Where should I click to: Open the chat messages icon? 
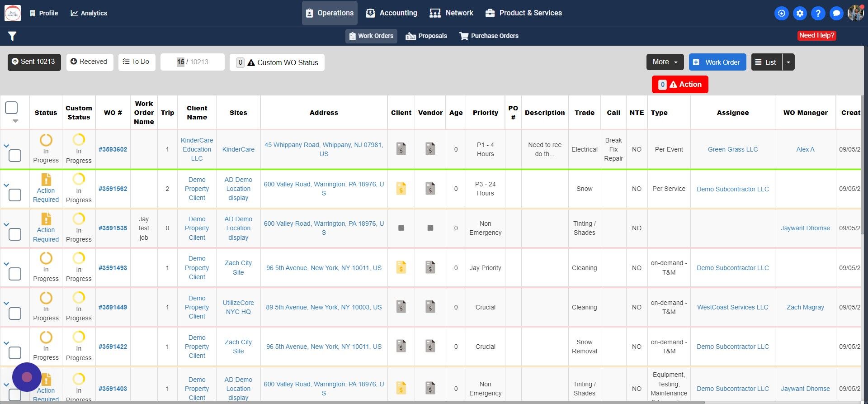click(836, 13)
